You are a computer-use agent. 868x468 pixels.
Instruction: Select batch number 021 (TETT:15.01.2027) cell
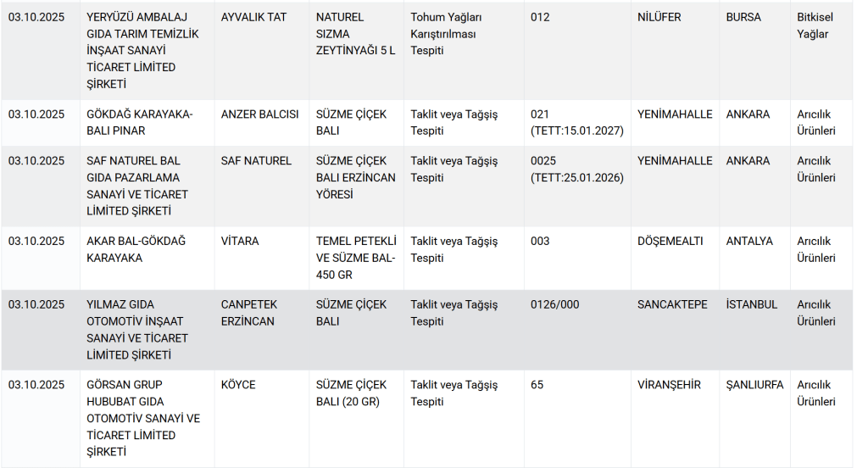(576, 122)
